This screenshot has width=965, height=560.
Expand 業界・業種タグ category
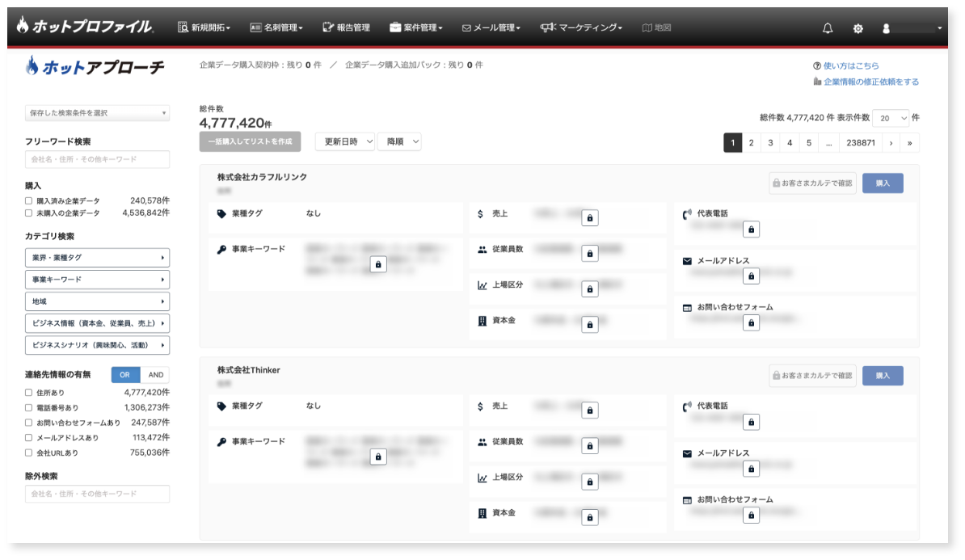[97, 258]
